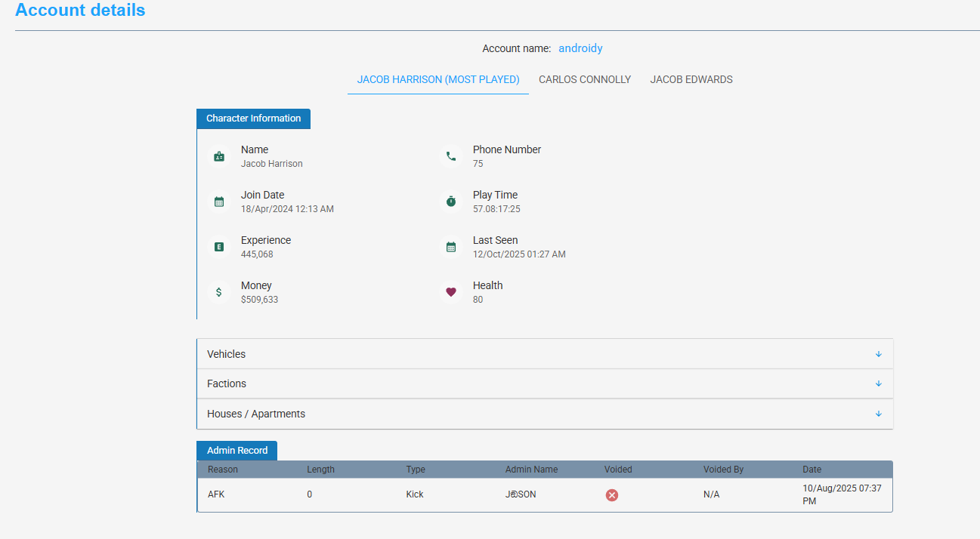Image resolution: width=980 pixels, height=539 pixels.
Task: Click the Character Information header label
Action: pyautogui.click(x=253, y=119)
